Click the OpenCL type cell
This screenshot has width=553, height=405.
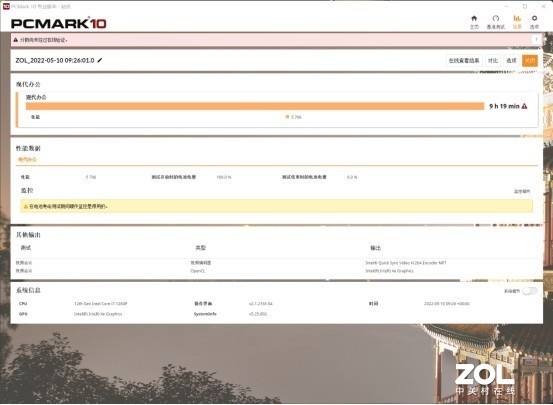198,271
